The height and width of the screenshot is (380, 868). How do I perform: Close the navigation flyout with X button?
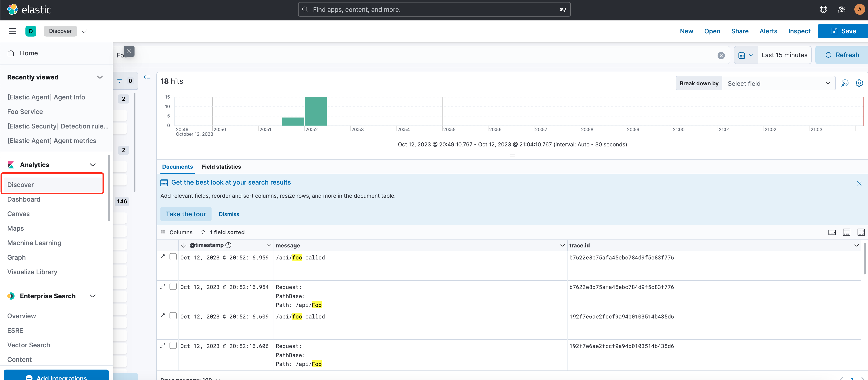(x=129, y=51)
